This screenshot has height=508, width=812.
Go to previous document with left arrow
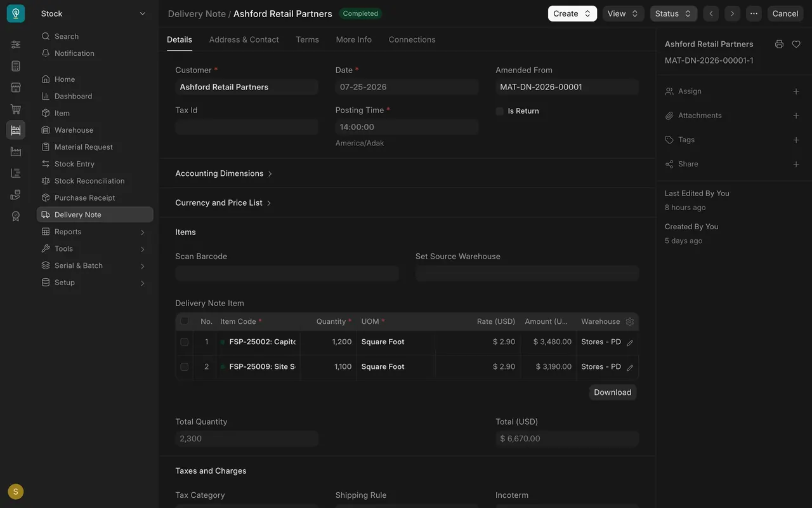pyautogui.click(x=711, y=13)
